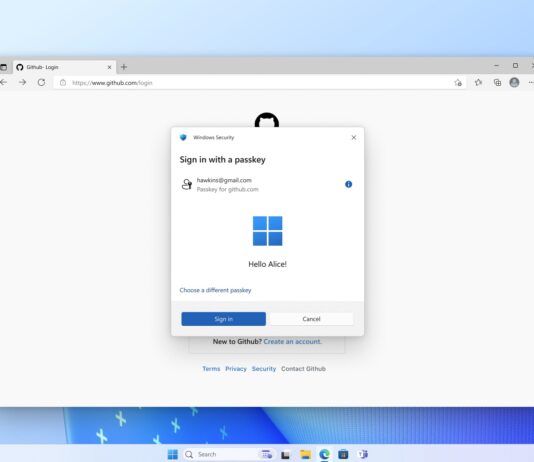Click the Windows Security shield icon

pos(183,137)
